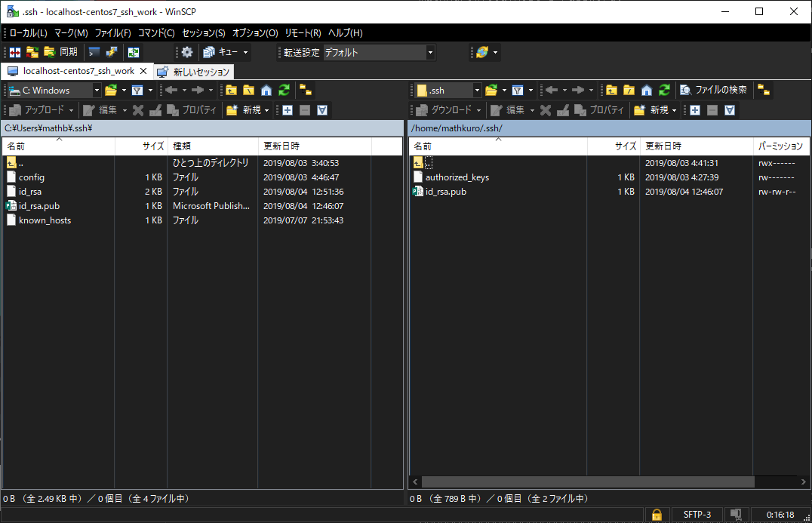Viewport: 812px width, 523px height.
Task: Select files with local plus icon
Action: [x=288, y=110]
